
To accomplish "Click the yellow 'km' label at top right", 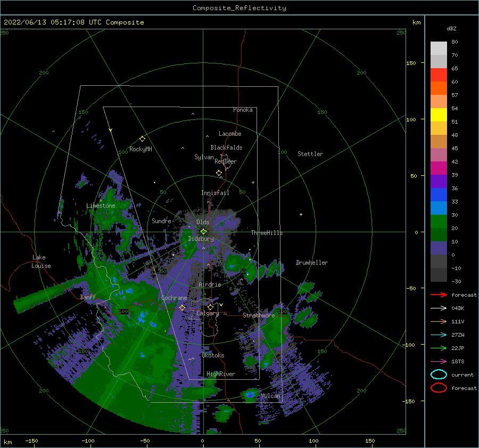I will click(416, 22).
